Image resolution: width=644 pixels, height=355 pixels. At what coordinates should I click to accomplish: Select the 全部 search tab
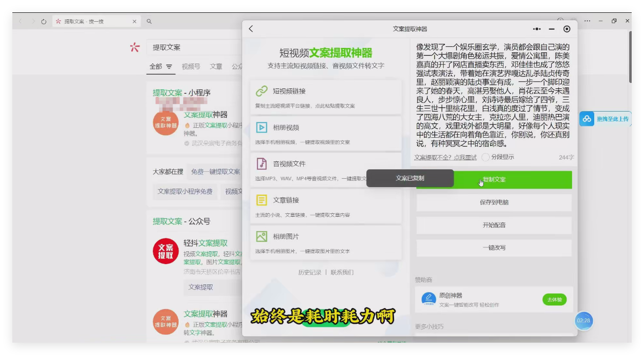pyautogui.click(x=155, y=67)
